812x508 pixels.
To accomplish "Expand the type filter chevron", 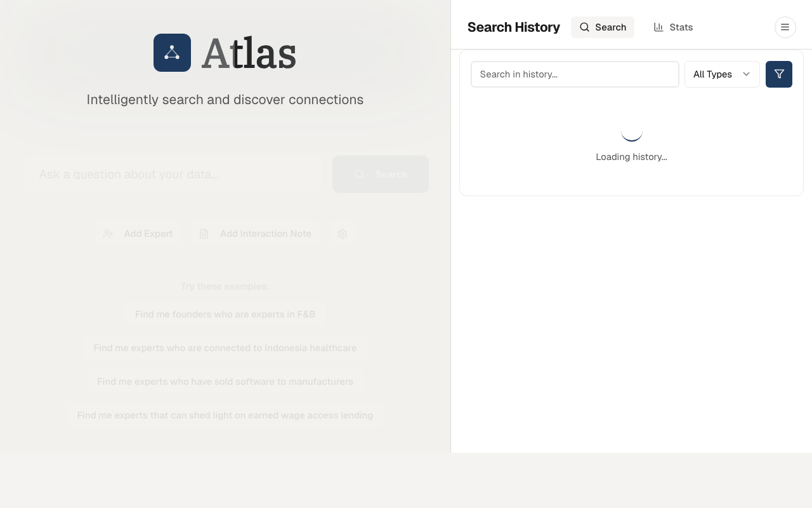I will [x=746, y=74].
